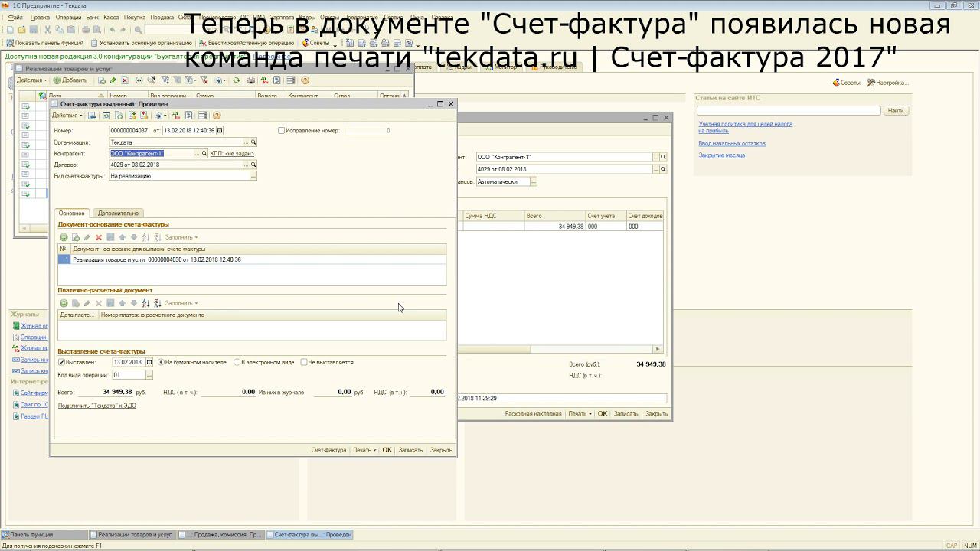Open the Банк menu
The image size is (980, 551).
click(93, 17)
